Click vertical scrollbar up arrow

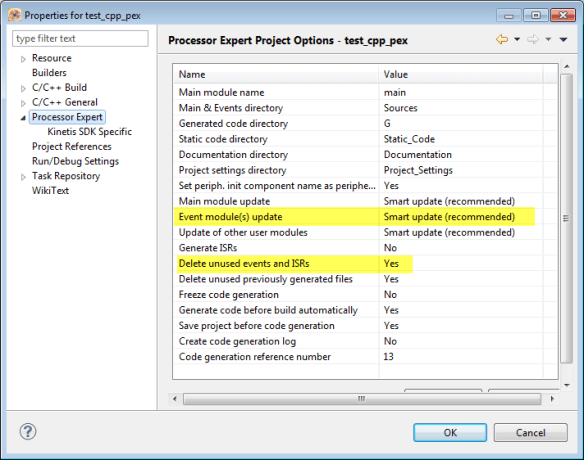pos(566,67)
